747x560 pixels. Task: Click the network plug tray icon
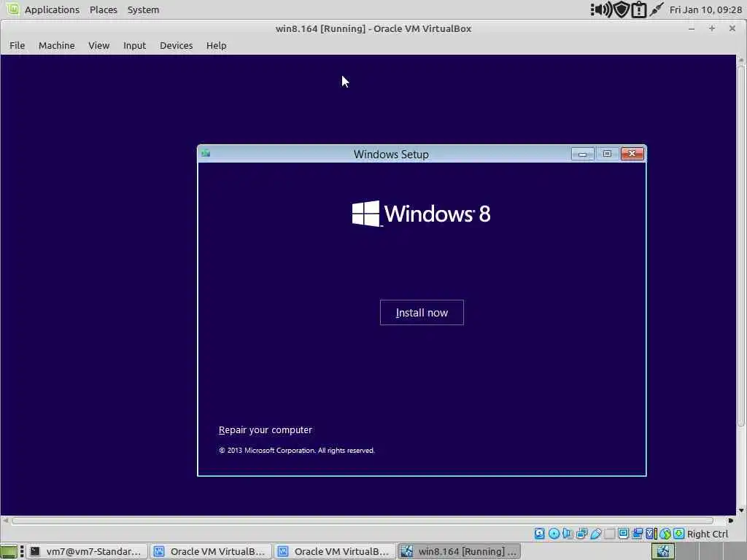(657, 9)
